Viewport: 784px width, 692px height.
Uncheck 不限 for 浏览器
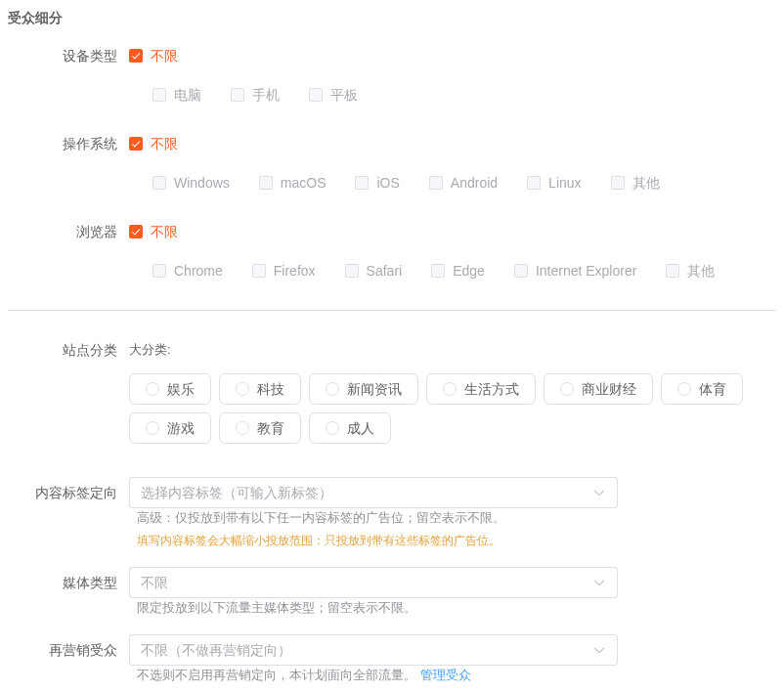pyautogui.click(x=136, y=232)
